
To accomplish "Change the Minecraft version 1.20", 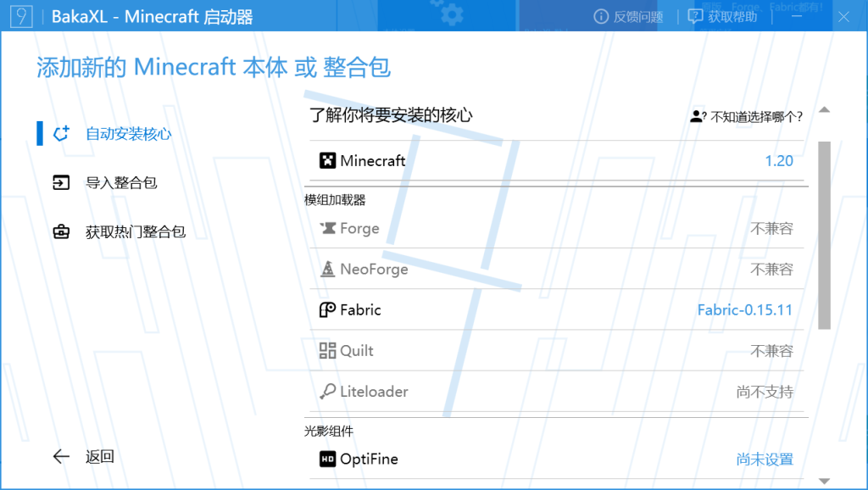I will tap(779, 161).
